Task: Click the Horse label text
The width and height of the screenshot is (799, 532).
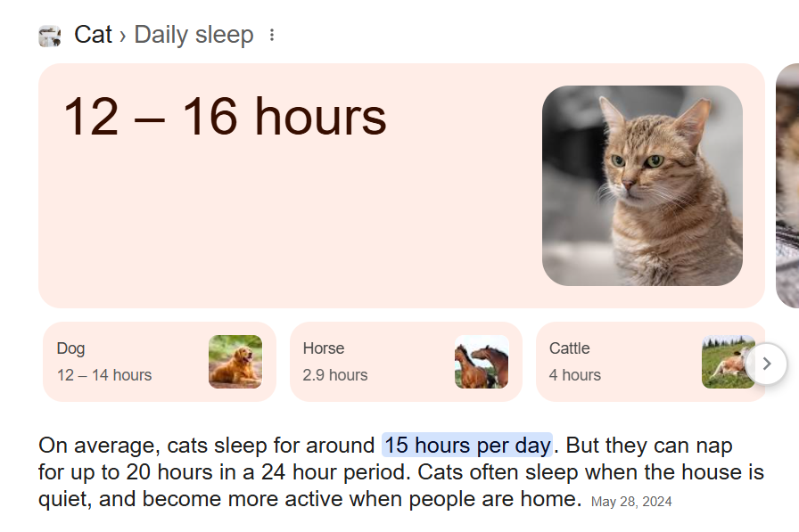Action: 324,348
